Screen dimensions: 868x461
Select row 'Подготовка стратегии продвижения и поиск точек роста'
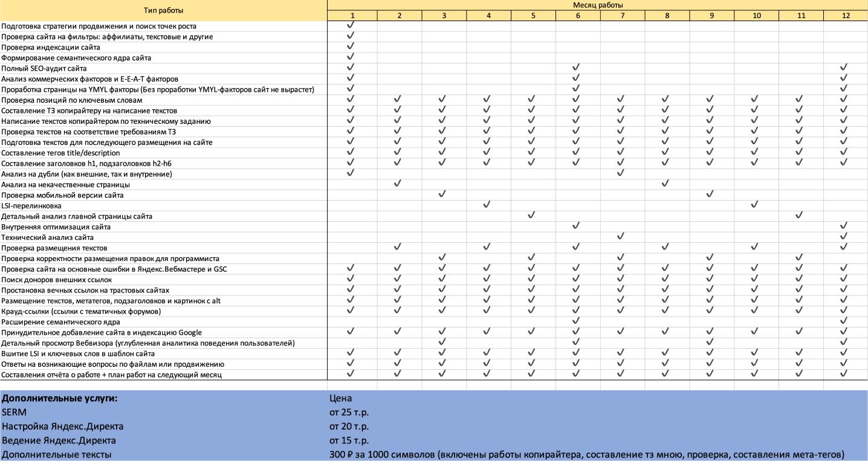point(434,26)
